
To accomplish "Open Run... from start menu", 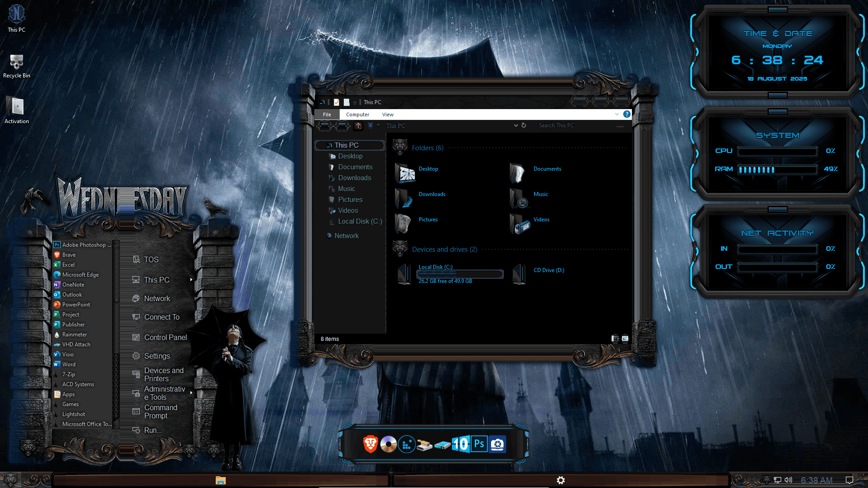I will 152,430.
